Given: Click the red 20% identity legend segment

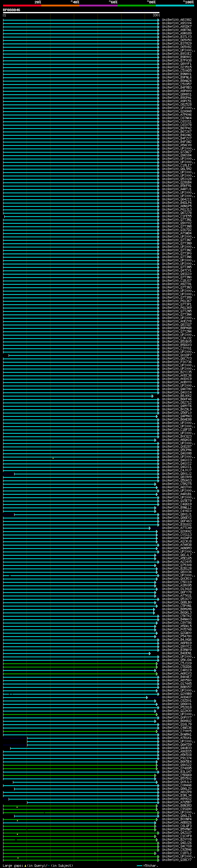Looking at the screenshot, I should 22,6.
